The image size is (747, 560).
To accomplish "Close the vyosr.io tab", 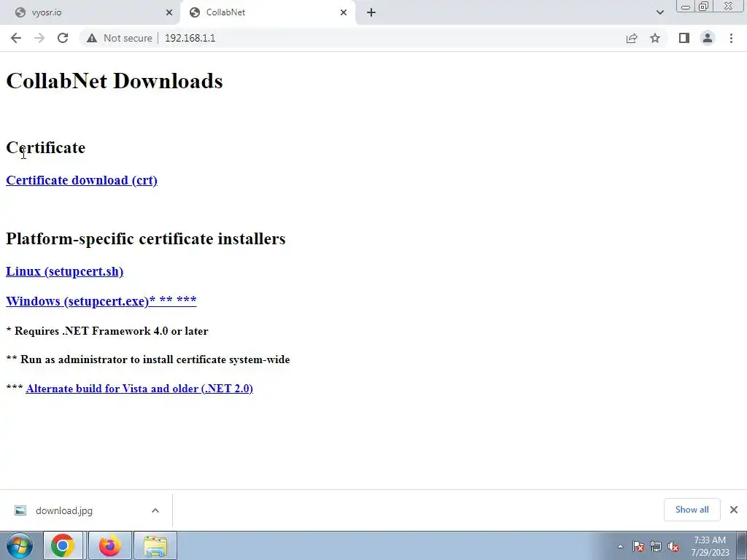I will coord(169,12).
